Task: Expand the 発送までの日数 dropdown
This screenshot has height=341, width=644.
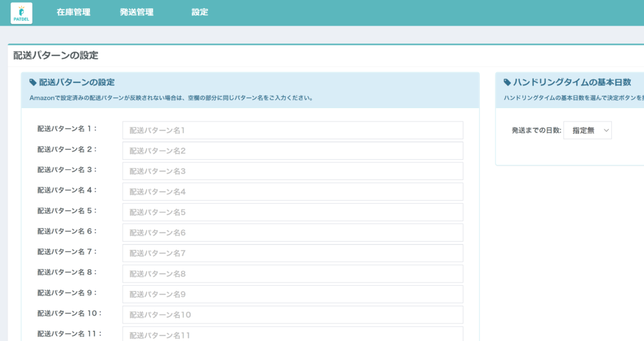Action: (587, 130)
